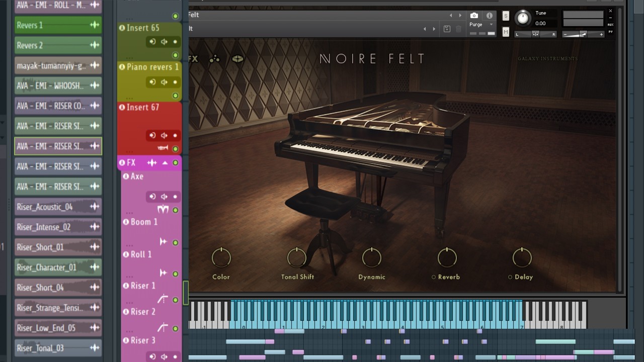Enable the Reverb effect toggle

pos(434,277)
